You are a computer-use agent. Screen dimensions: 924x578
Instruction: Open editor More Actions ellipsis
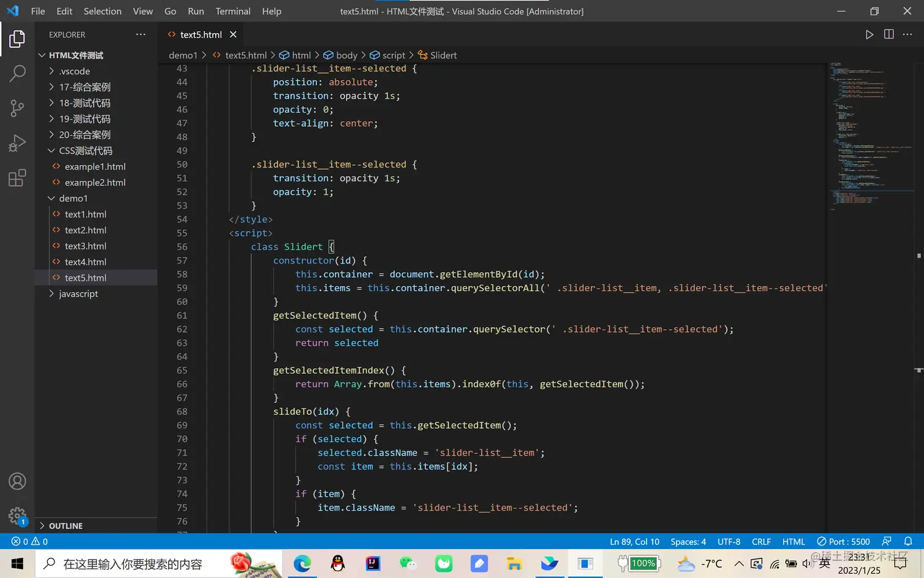click(908, 35)
